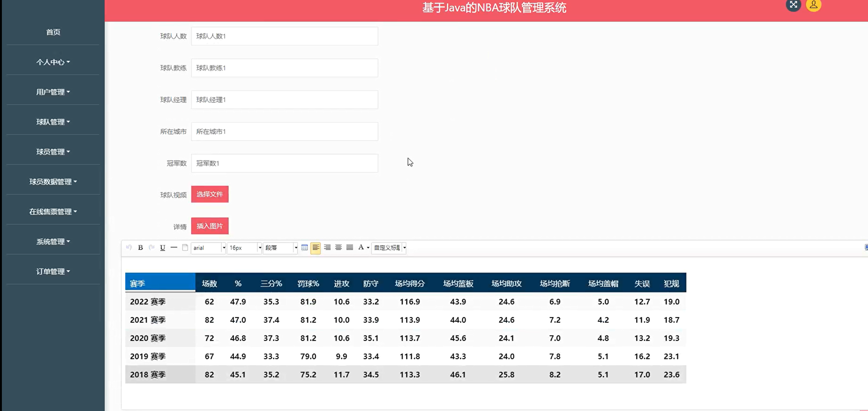
Task: Click the fullscreen expand icon in header
Action: pos(794,5)
